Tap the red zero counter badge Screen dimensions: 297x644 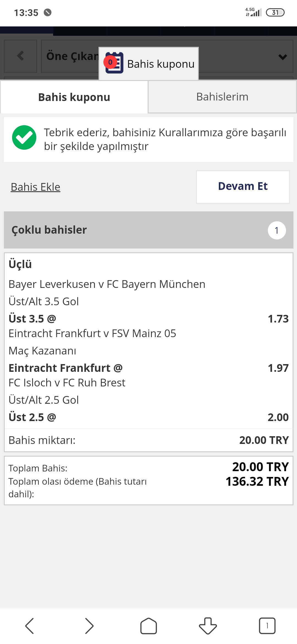[110, 62]
